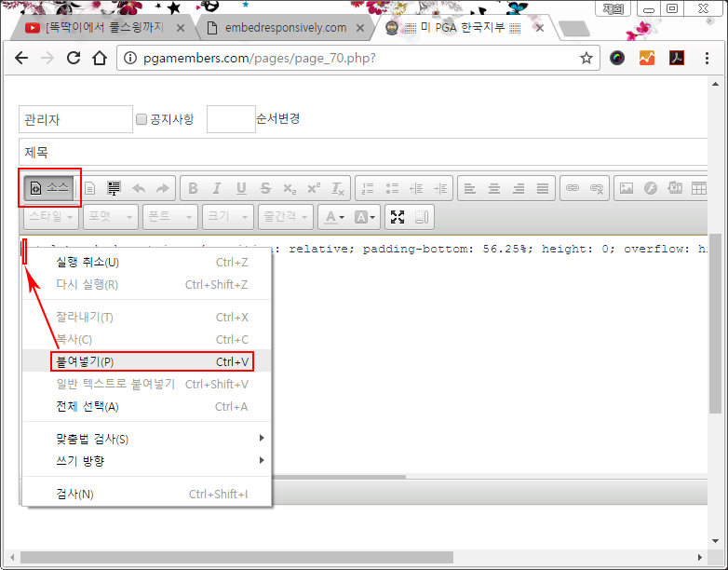The image size is (728, 570).
Task: Click the browser back button
Action: tap(21, 58)
